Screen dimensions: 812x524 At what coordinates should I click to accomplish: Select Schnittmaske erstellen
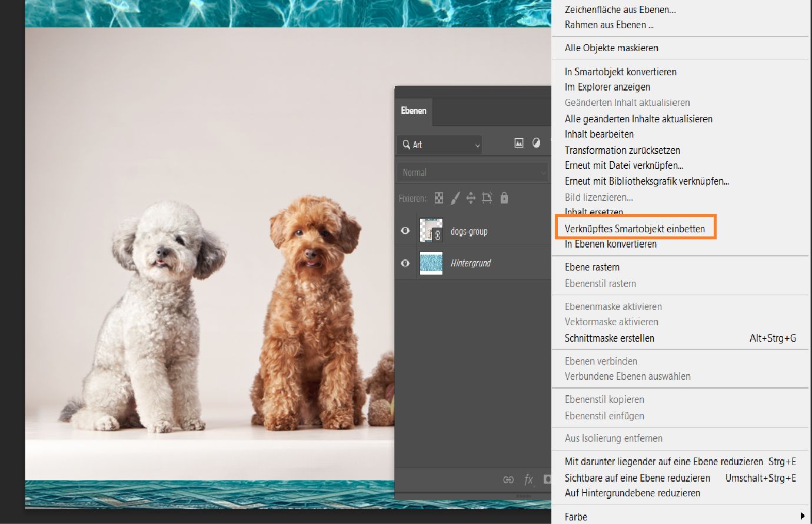click(610, 338)
